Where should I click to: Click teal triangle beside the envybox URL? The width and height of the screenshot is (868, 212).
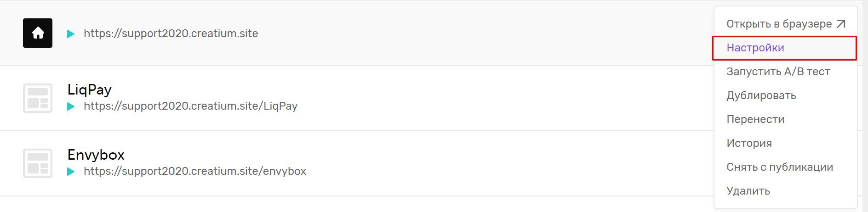(x=71, y=172)
